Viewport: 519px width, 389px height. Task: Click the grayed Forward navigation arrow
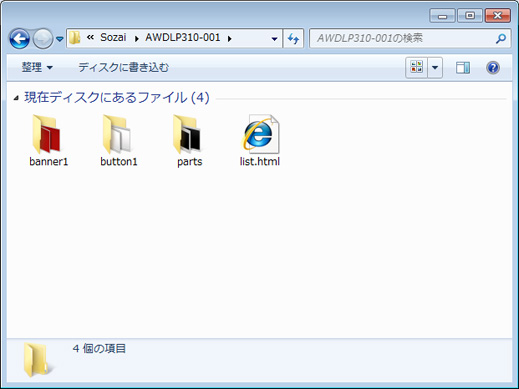click(x=43, y=39)
